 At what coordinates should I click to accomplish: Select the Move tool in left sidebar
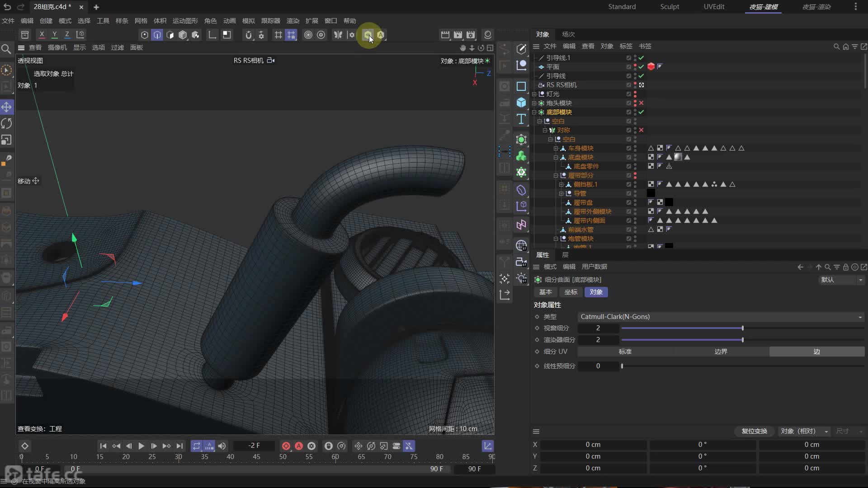[7, 107]
